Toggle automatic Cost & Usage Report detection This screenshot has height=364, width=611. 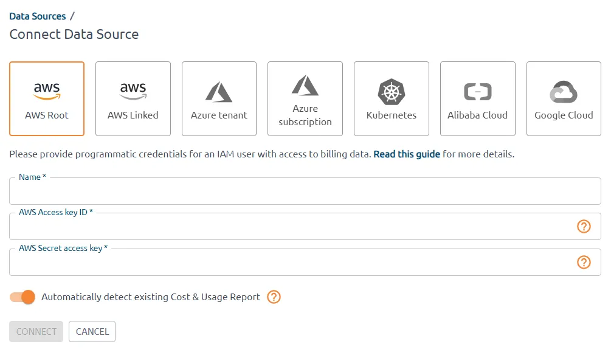pyautogui.click(x=22, y=297)
